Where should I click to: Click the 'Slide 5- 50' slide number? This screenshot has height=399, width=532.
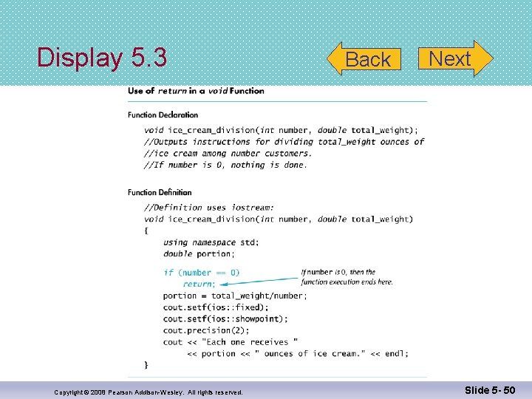coord(490,391)
